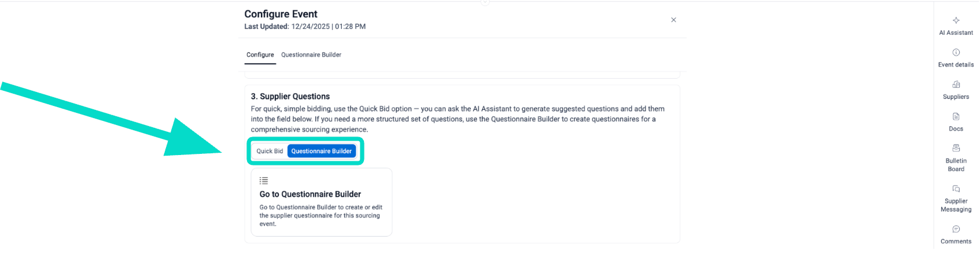This screenshot has height=258, width=980.
Task: Click the chevron handle at top edge
Action: pyautogui.click(x=485, y=2)
